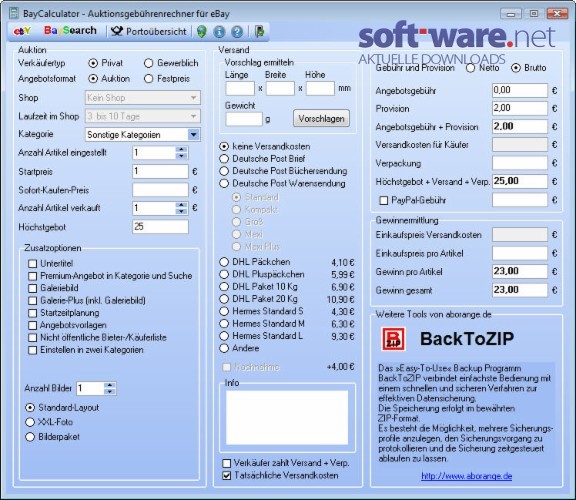Open the disabled Shop dropdown
Image resolution: width=576 pixels, height=500 pixels.
point(143,98)
